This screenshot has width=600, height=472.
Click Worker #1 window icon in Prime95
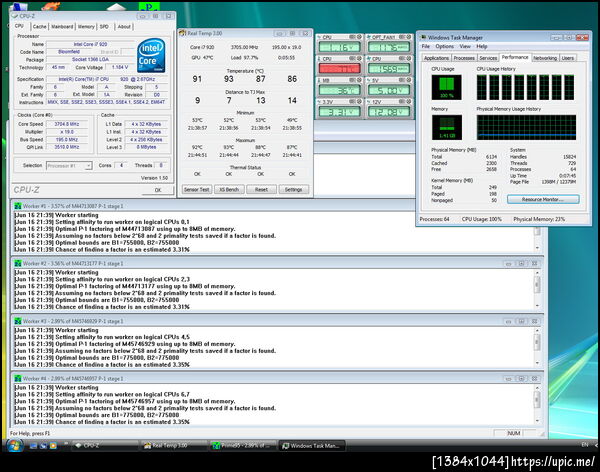[x=18, y=206]
